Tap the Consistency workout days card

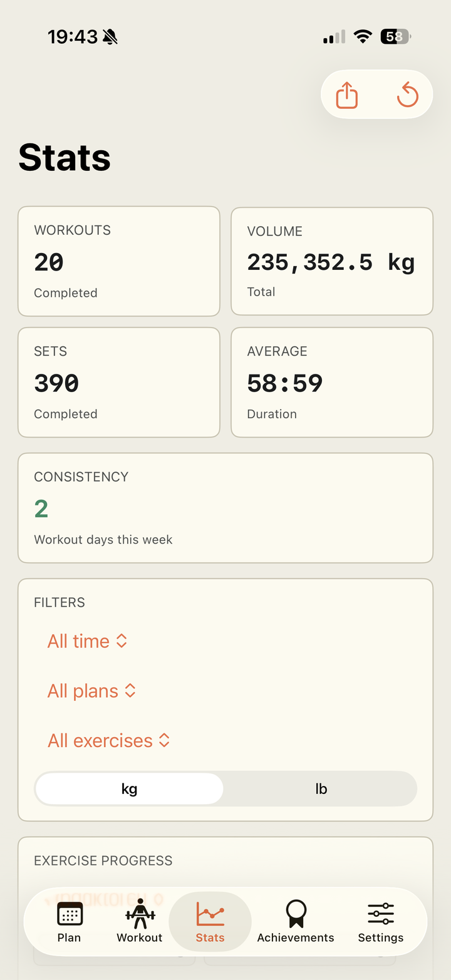point(225,508)
